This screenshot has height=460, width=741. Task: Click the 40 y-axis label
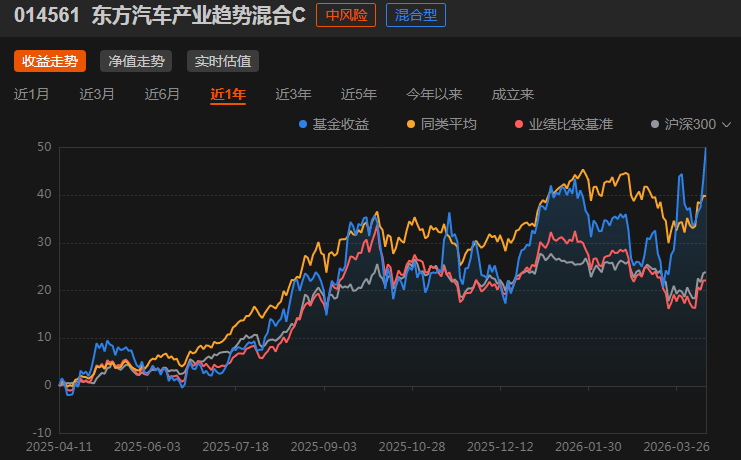click(x=44, y=194)
